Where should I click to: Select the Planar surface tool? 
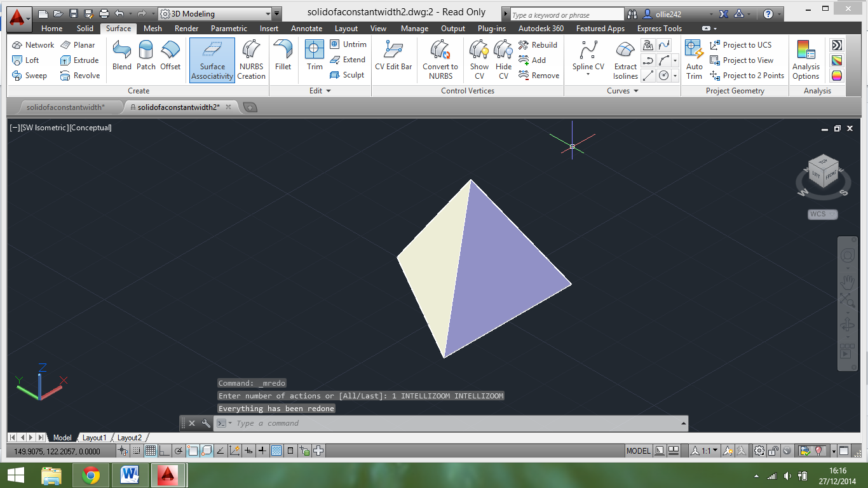pyautogui.click(x=78, y=45)
